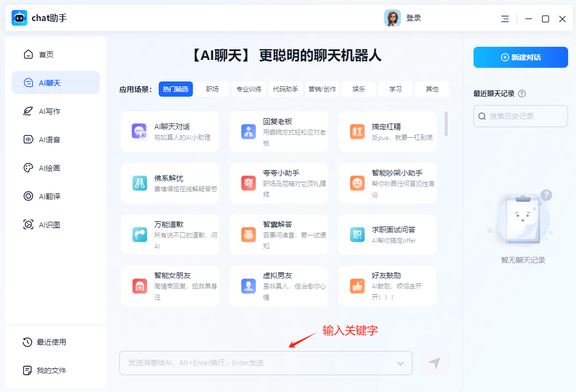Click the help icon beside 最近聊天记录
This screenshot has width=576, height=392.
pyautogui.click(x=522, y=94)
